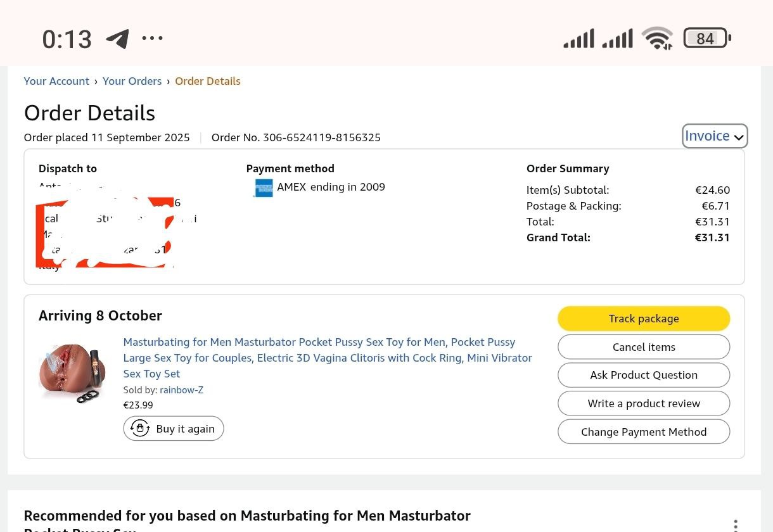The width and height of the screenshot is (773, 532).
Task: Tap the battery level indicator showing 84
Action: click(x=706, y=39)
